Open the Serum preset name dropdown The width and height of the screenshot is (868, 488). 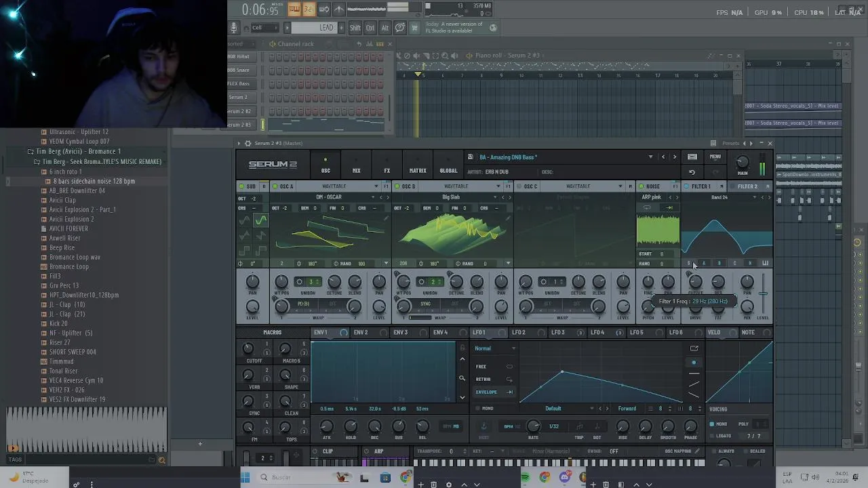tap(650, 157)
